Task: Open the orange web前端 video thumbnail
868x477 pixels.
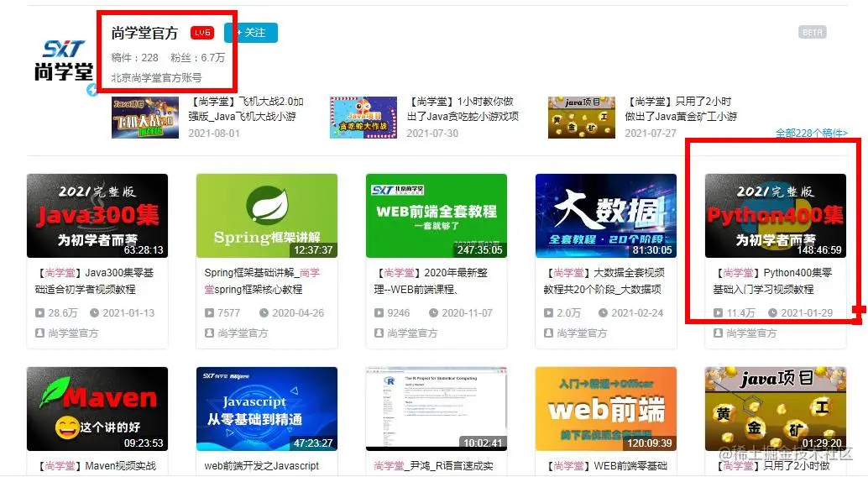Action: pyautogui.click(x=606, y=409)
